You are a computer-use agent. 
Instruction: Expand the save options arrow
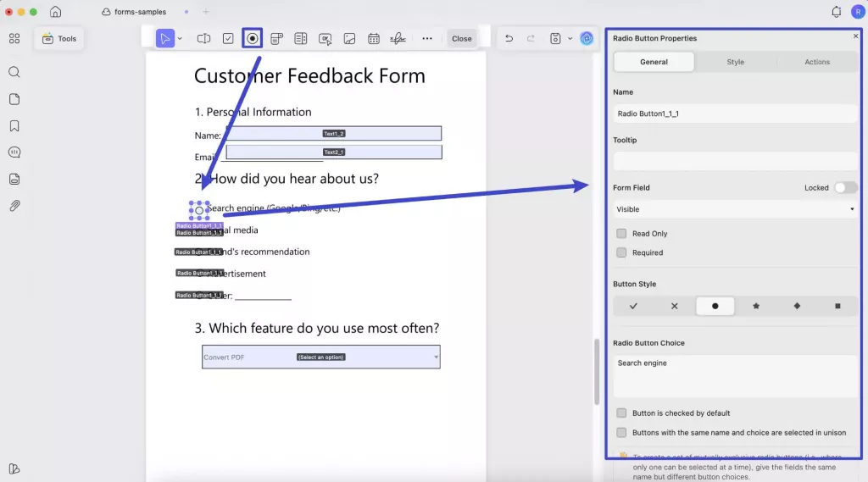point(570,39)
